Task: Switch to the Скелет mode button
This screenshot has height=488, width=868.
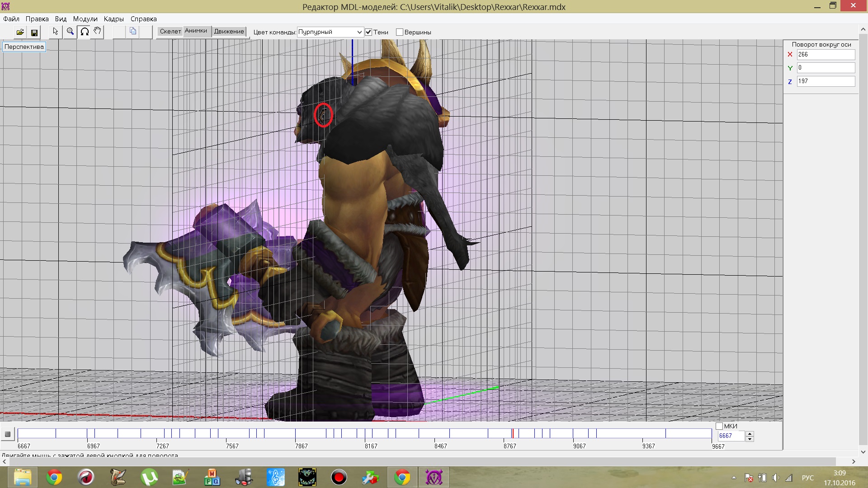Action: click(170, 31)
